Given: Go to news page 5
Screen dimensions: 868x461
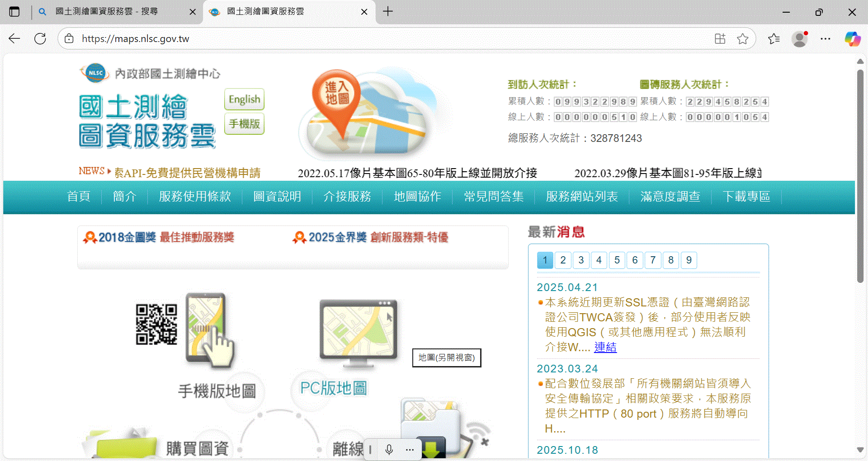Looking at the screenshot, I should click(x=617, y=260).
